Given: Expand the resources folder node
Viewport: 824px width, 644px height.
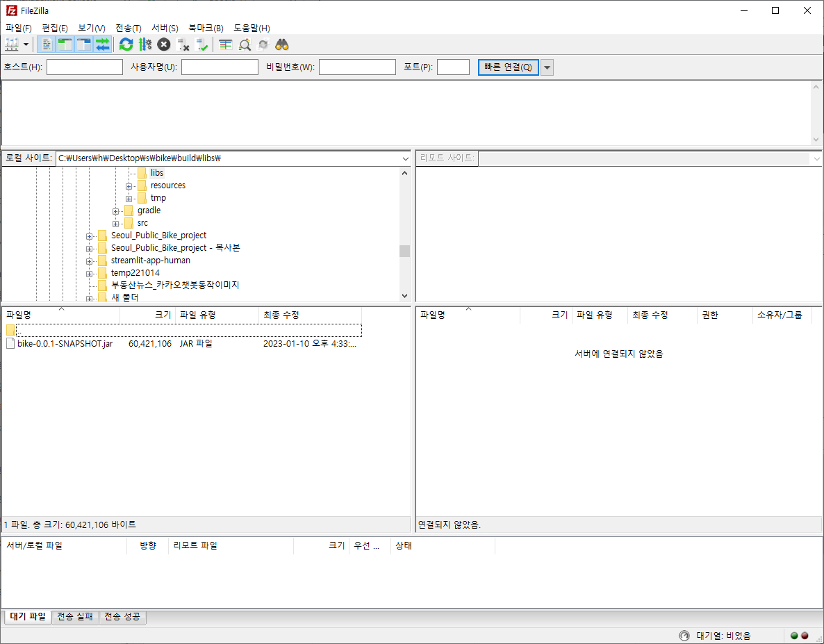Looking at the screenshot, I should pyautogui.click(x=129, y=186).
